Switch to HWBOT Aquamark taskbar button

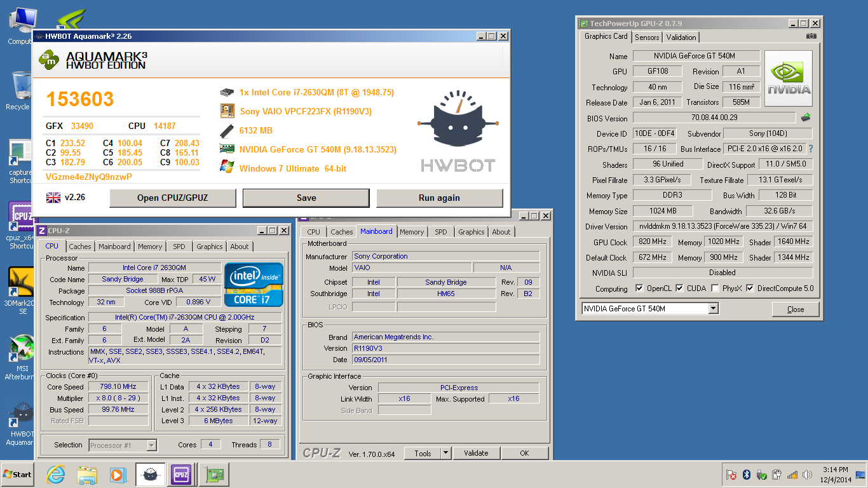(150, 475)
